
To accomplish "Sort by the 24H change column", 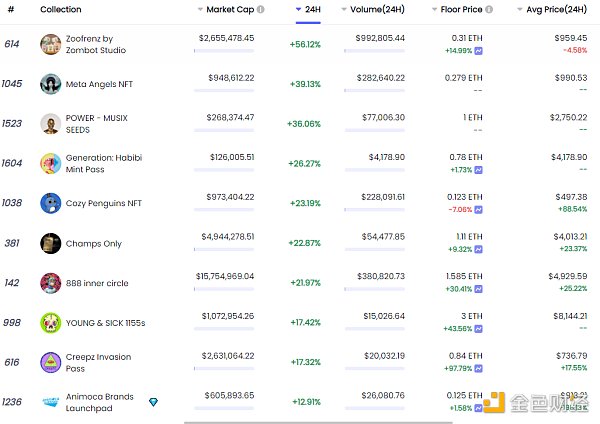I will [308, 9].
